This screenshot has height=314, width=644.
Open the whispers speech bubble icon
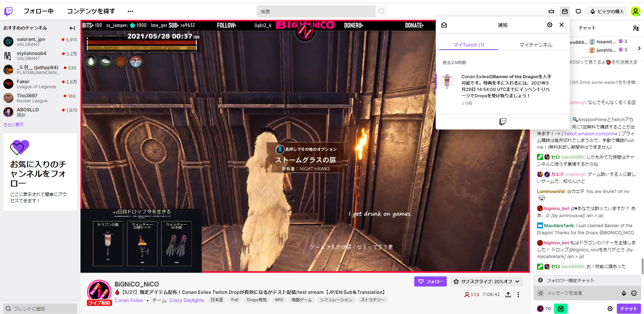[578, 11]
